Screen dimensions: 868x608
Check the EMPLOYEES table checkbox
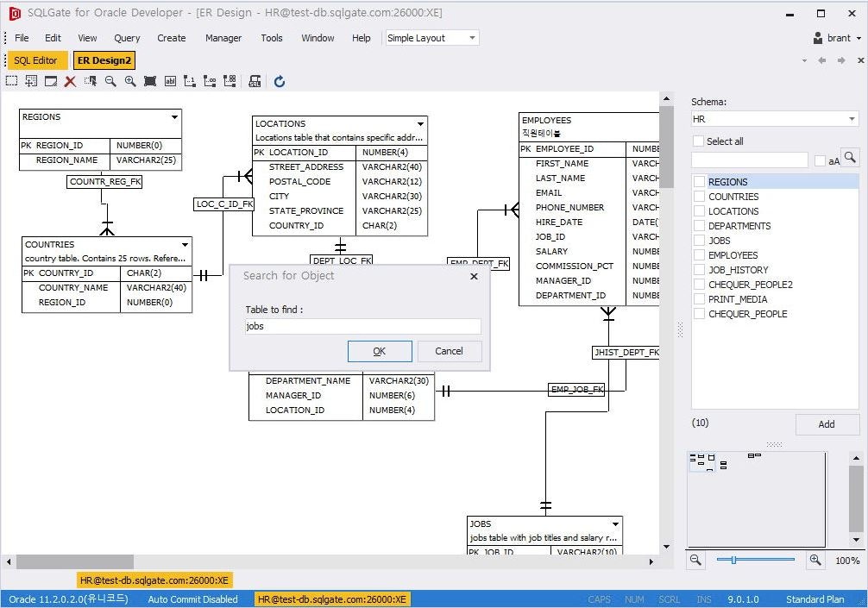[699, 254]
